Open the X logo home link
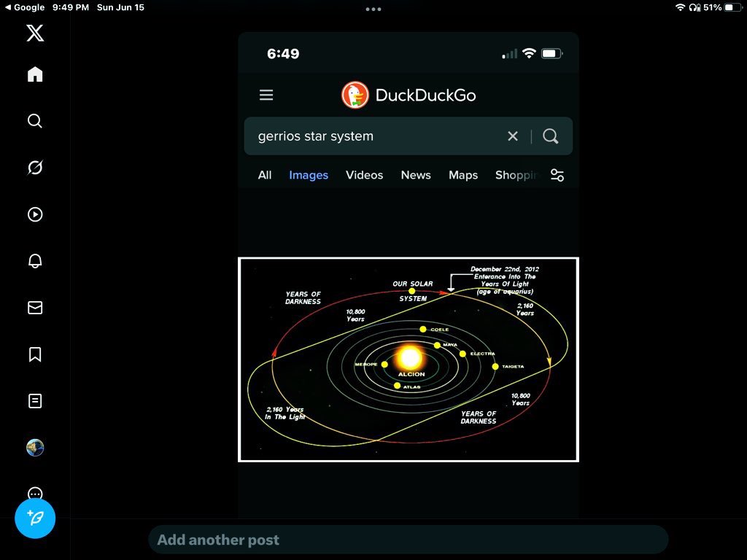Viewport: 747px width, 560px height. point(35,33)
